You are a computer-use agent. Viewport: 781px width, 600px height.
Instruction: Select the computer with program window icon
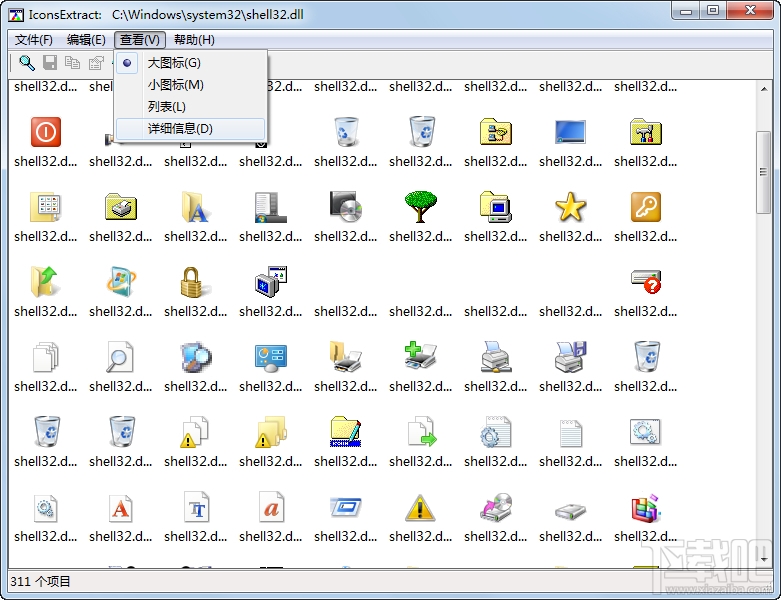(x=271, y=281)
